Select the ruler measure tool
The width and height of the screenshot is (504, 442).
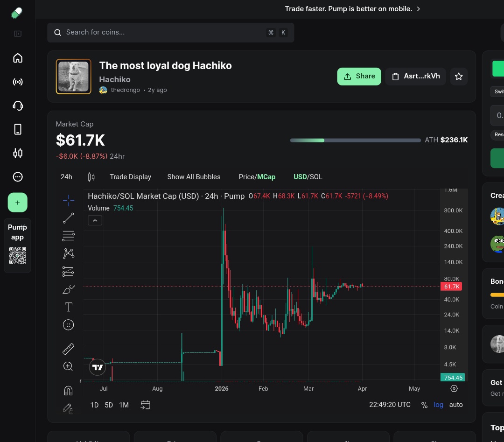69,349
